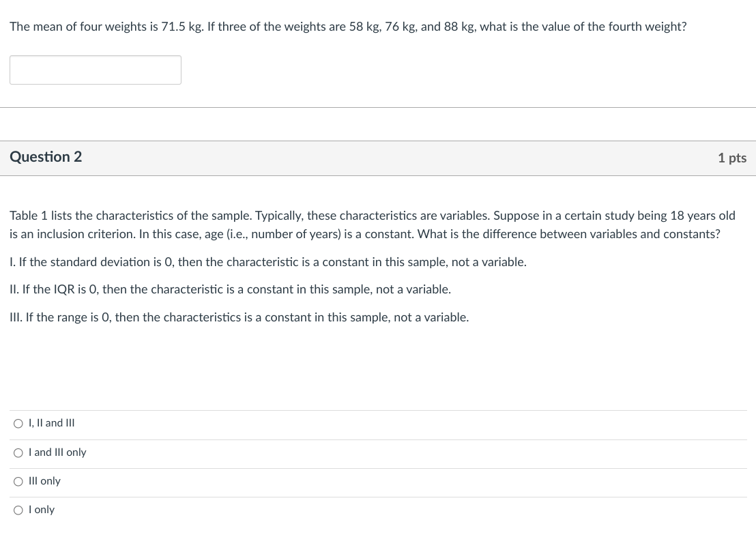Image resolution: width=756 pixels, height=535 pixels.
Task: Click statement III about the range
Action: point(239,317)
